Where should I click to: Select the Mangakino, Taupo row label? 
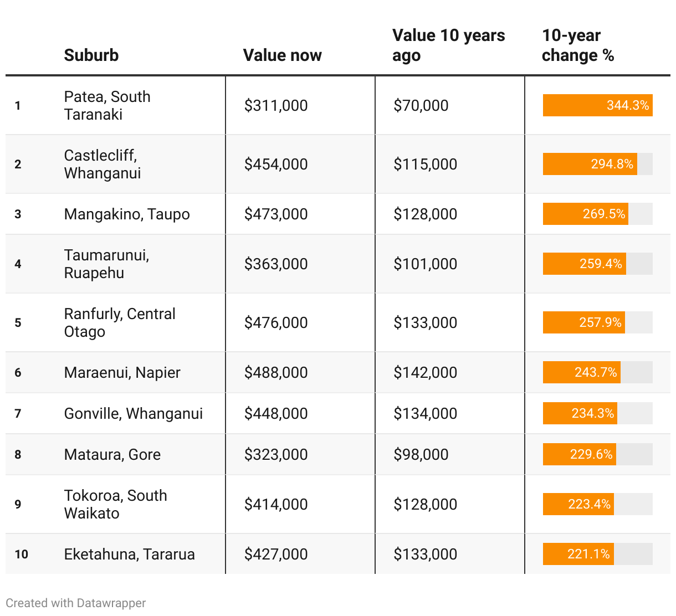(x=127, y=214)
